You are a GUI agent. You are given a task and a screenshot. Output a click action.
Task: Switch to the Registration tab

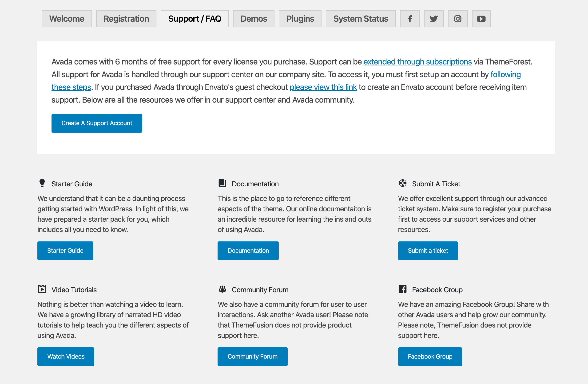tap(126, 19)
